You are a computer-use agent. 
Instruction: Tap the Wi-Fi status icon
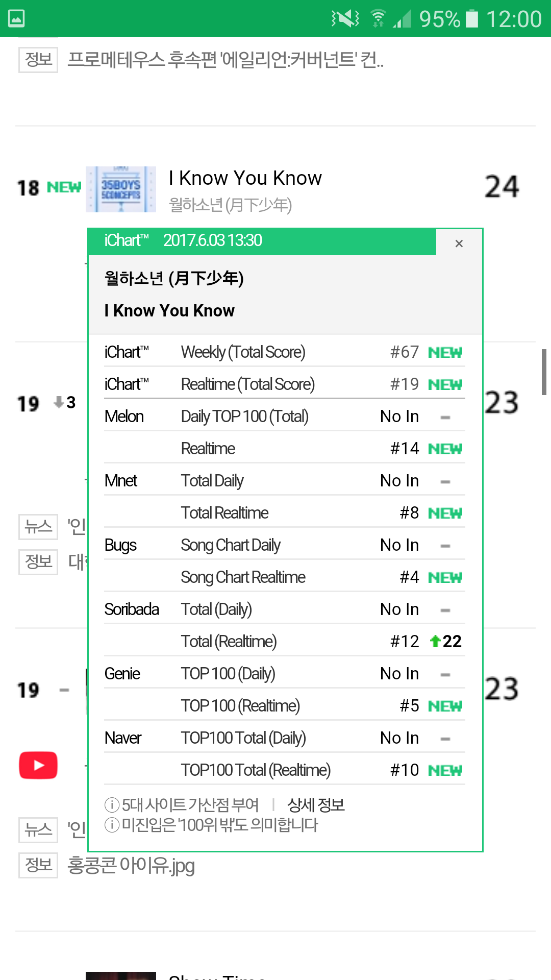point(378,18)
